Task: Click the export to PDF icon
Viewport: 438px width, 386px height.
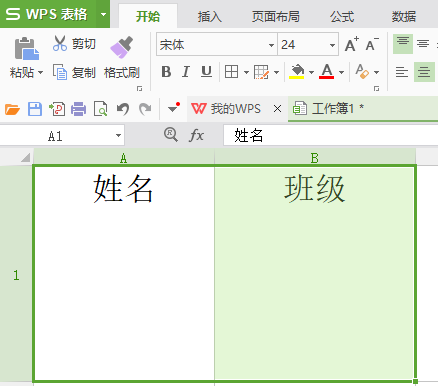Action: [x=57, y=109]
